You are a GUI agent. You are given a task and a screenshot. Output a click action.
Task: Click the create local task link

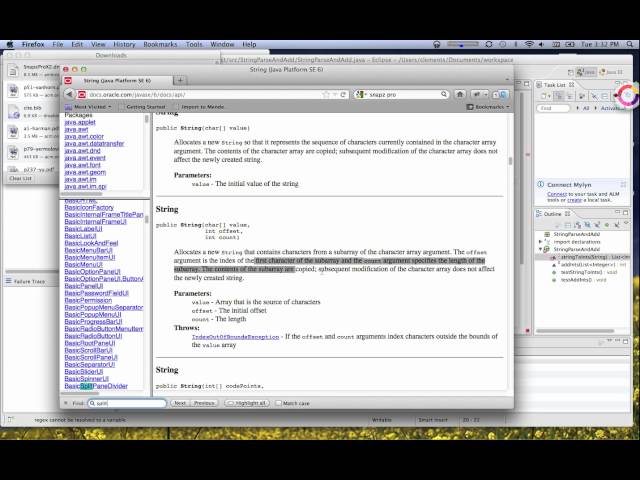click(574, 200)
